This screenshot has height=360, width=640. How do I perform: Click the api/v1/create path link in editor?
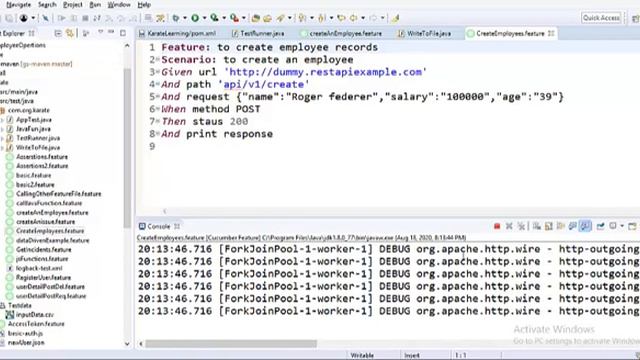point(264,84)
